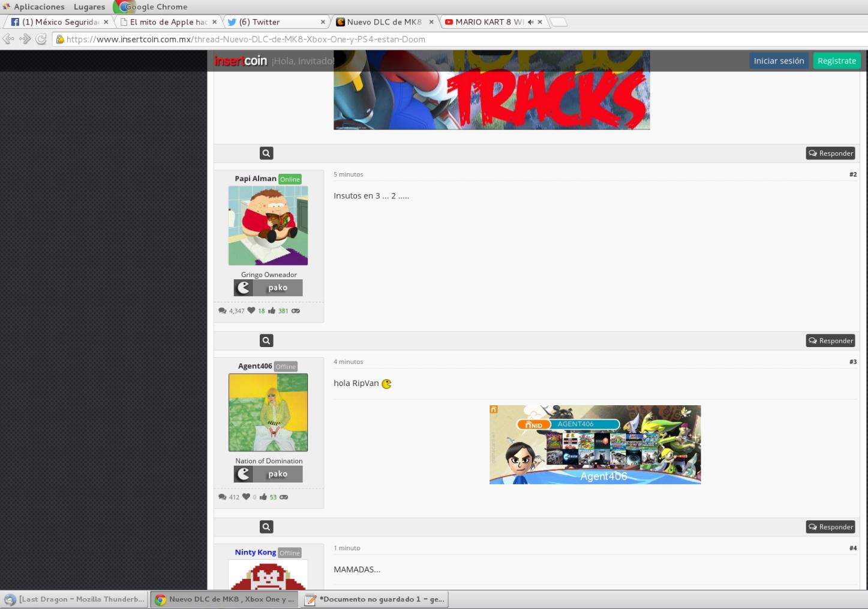The image size is (868, 609).
Task: Click magnifier icon above Ninty Kong post
Action: (266, 527)
